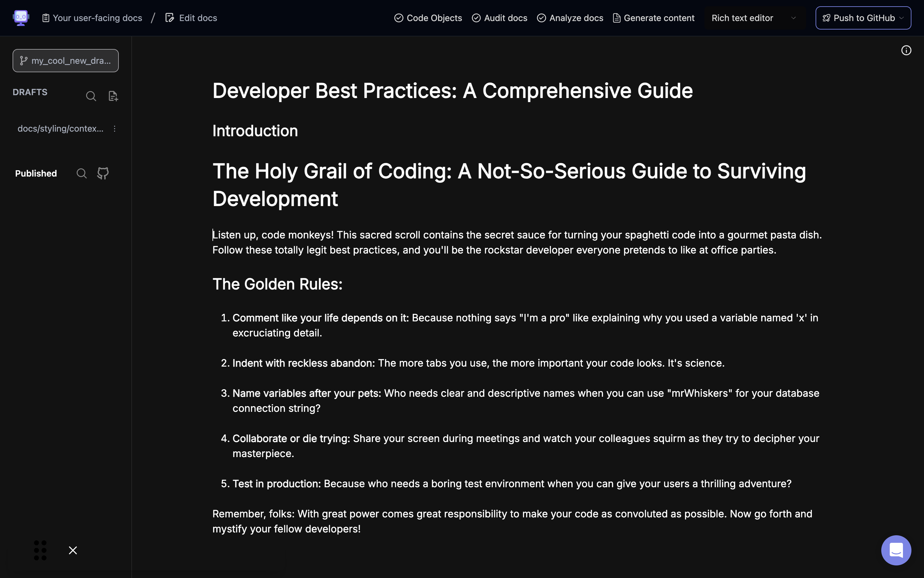Open the chat support bubble

pyautogui.click(x=896, y=550)
